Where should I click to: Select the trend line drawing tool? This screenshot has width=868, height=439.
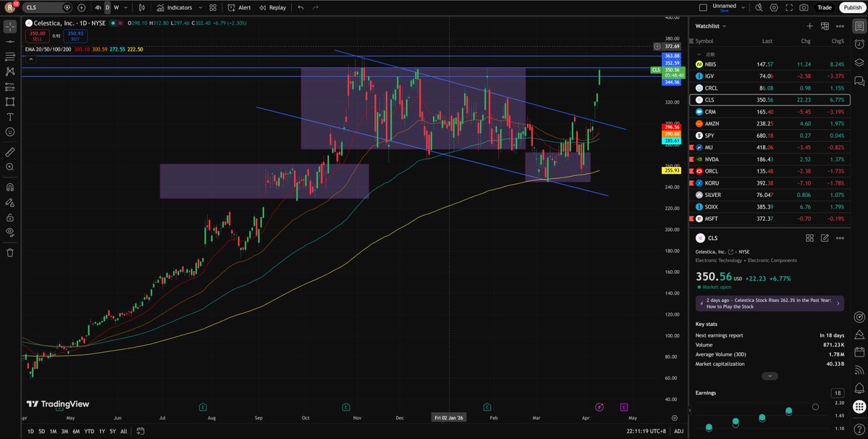pos(10,41)
